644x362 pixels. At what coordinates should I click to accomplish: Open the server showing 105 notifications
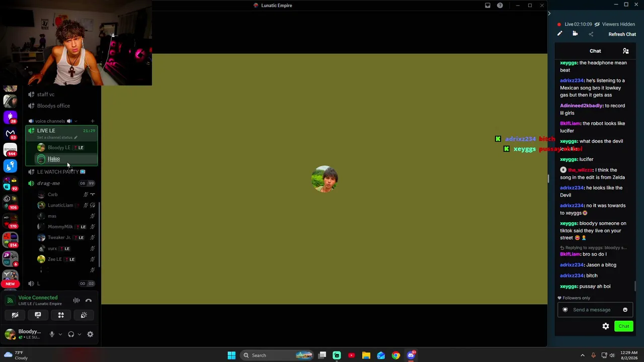tap(10, 202)
